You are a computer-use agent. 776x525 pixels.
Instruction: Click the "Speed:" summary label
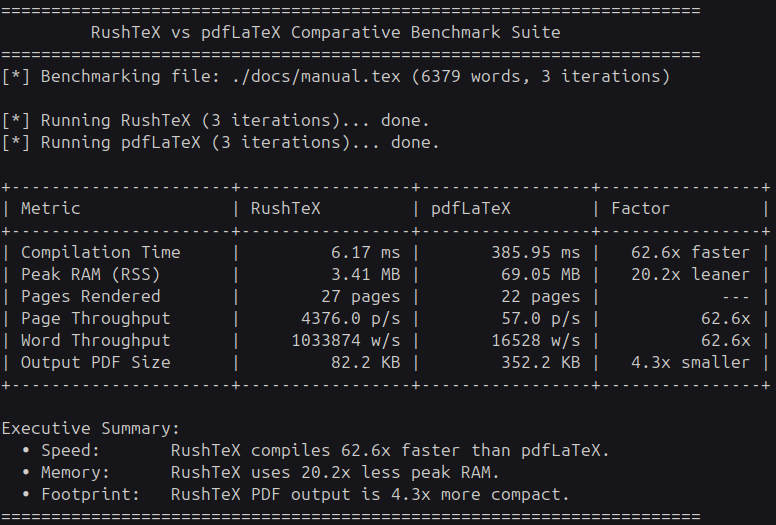click(x=71, y=451)
